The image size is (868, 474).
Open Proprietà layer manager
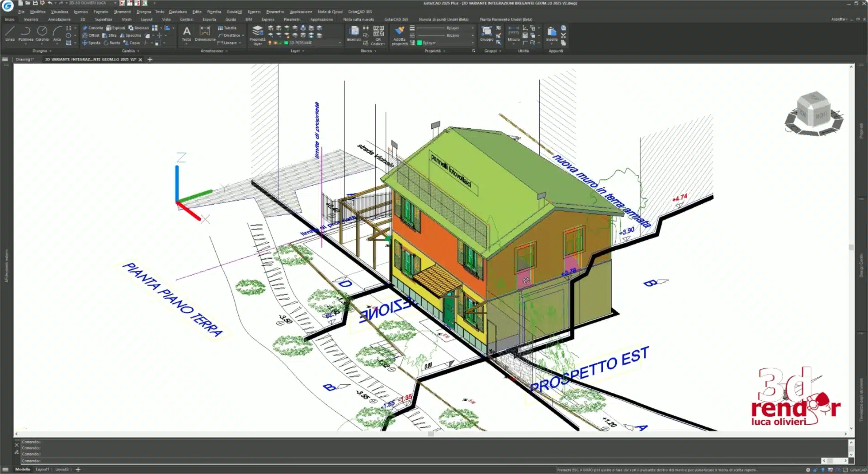pyautogui.click(x=257, y=35)
